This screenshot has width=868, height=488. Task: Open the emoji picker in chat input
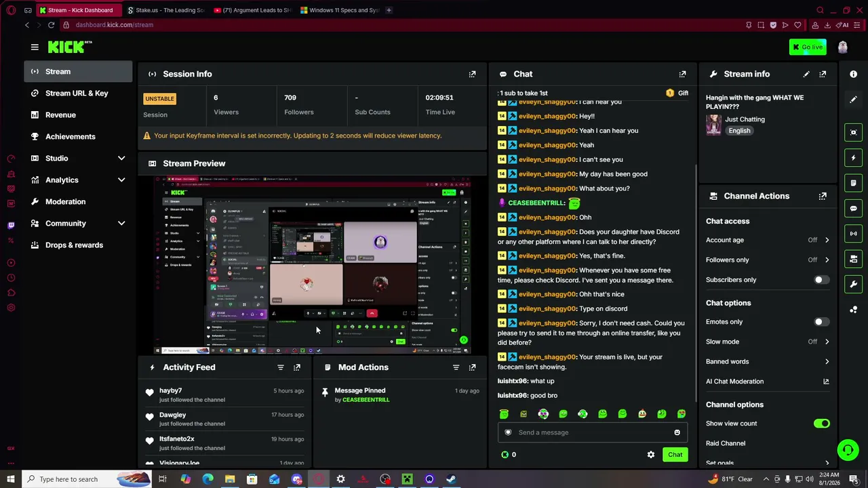(x=677, y=432)
